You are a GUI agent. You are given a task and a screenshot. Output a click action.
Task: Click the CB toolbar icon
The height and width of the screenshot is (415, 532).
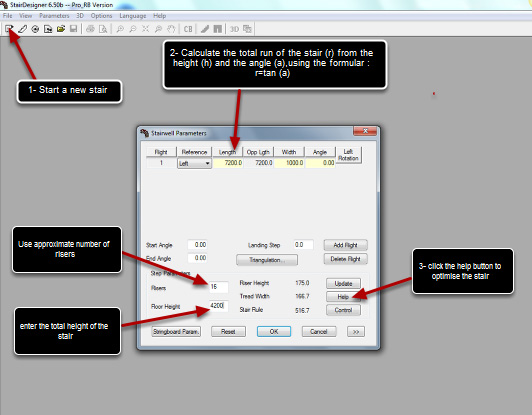[188, 29]
